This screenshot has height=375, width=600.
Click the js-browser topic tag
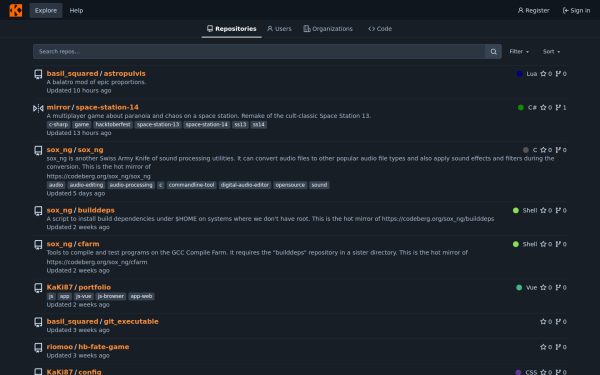[111, 297]
